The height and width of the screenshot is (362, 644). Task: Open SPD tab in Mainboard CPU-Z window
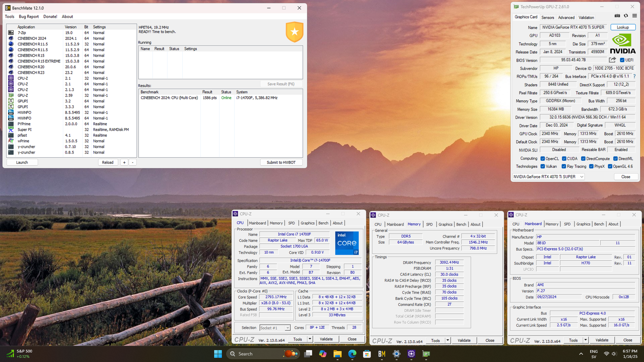click(567, 224)
